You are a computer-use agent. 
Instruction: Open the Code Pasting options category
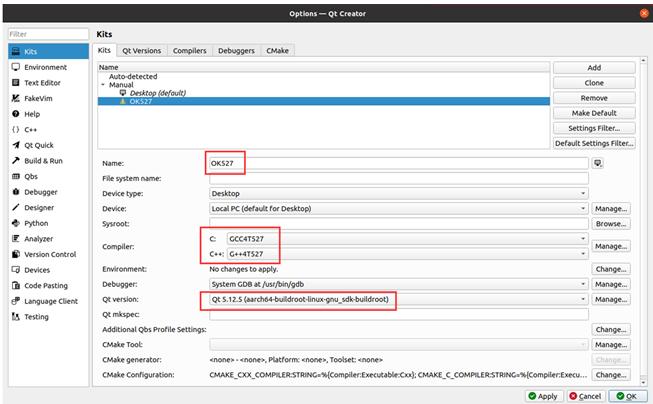point(48,286)
